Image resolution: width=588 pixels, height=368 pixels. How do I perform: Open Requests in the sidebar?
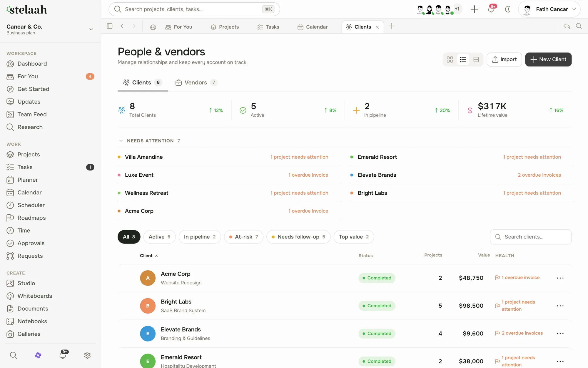pyautogui.click(x=50, y=256)
